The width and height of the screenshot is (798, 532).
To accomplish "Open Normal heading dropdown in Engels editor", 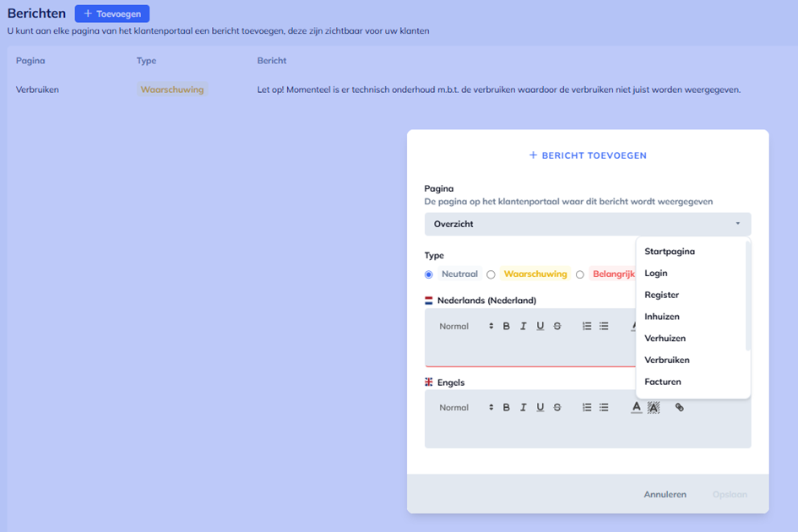I will point(466,407).
